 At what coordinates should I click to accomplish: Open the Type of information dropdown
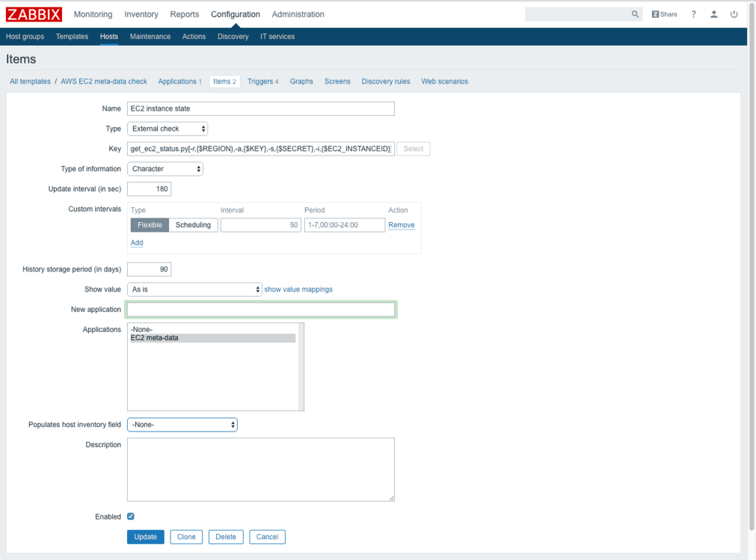[x=165, y=169]
